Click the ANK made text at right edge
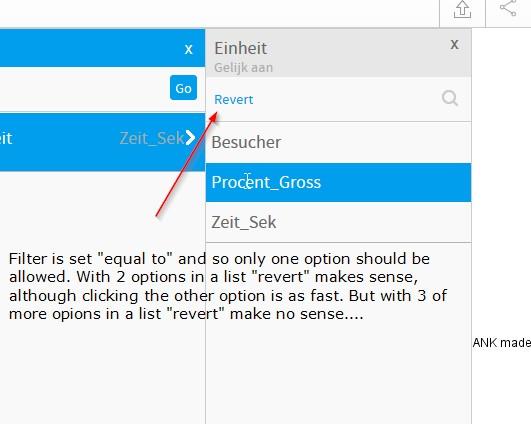The image size is (531, 424). (x=502, y=343)
